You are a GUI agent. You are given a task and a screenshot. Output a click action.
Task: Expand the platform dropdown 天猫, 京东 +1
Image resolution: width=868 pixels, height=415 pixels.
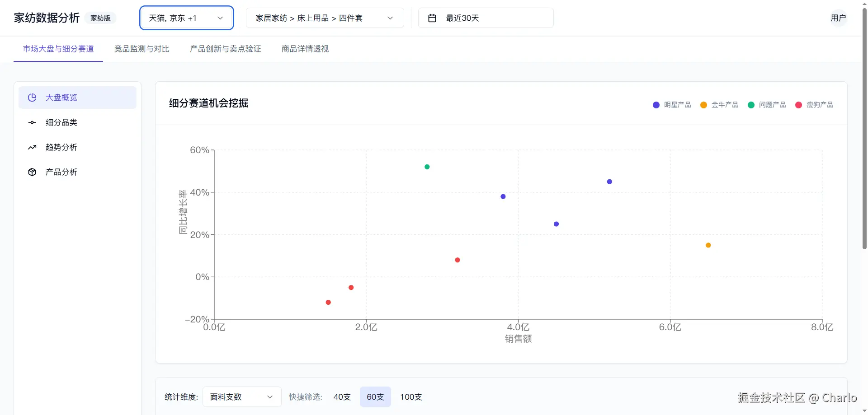(187, 18)
